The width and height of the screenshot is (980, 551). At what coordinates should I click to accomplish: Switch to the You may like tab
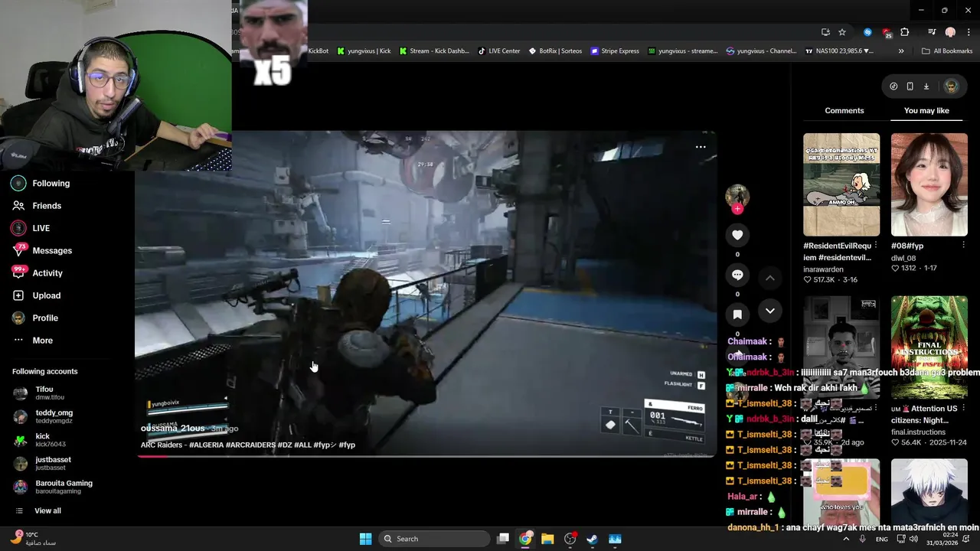(x=926, y=111)
